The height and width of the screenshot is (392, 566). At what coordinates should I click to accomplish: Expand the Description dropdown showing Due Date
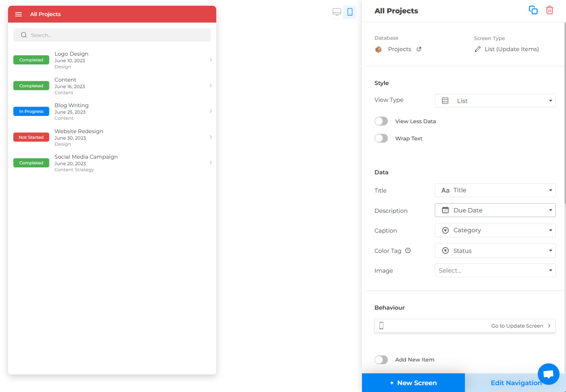[495, 210]
